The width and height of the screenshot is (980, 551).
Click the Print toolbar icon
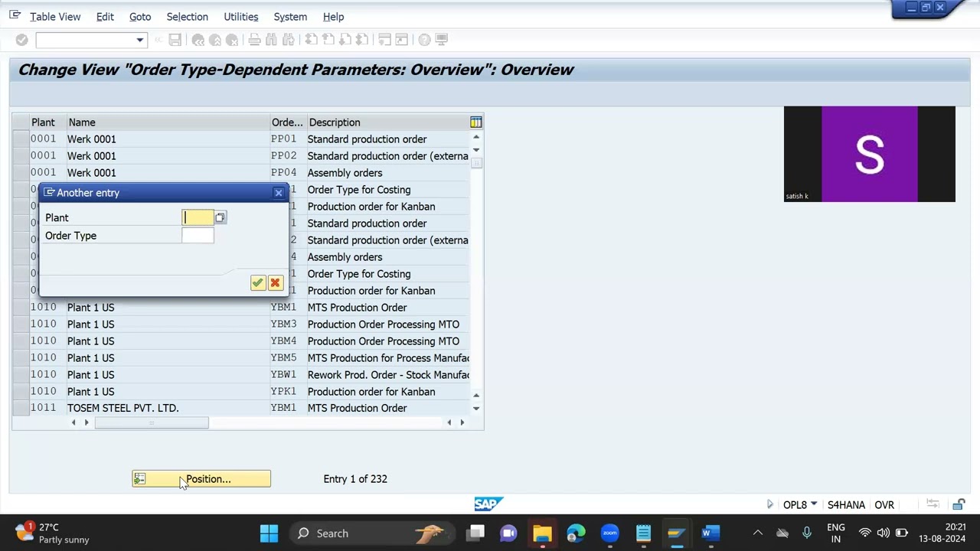click(255, 40)
